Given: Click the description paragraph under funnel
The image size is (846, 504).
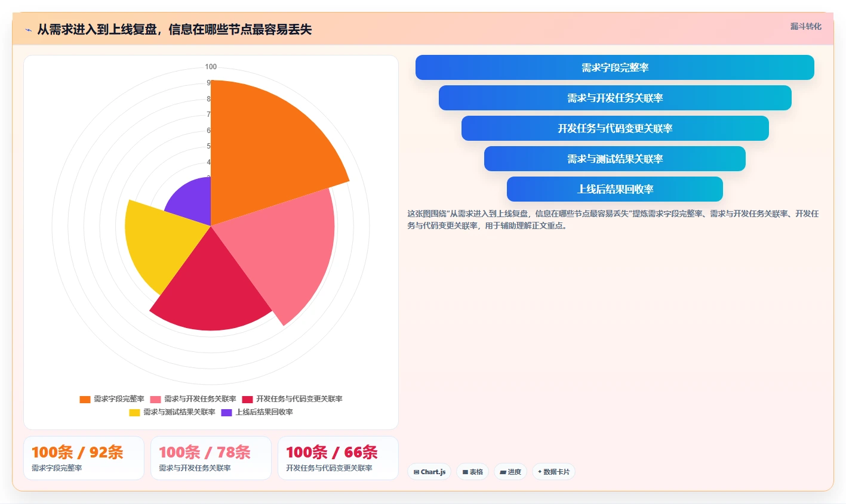Looking at the screenshot, I should click(613, 219).
